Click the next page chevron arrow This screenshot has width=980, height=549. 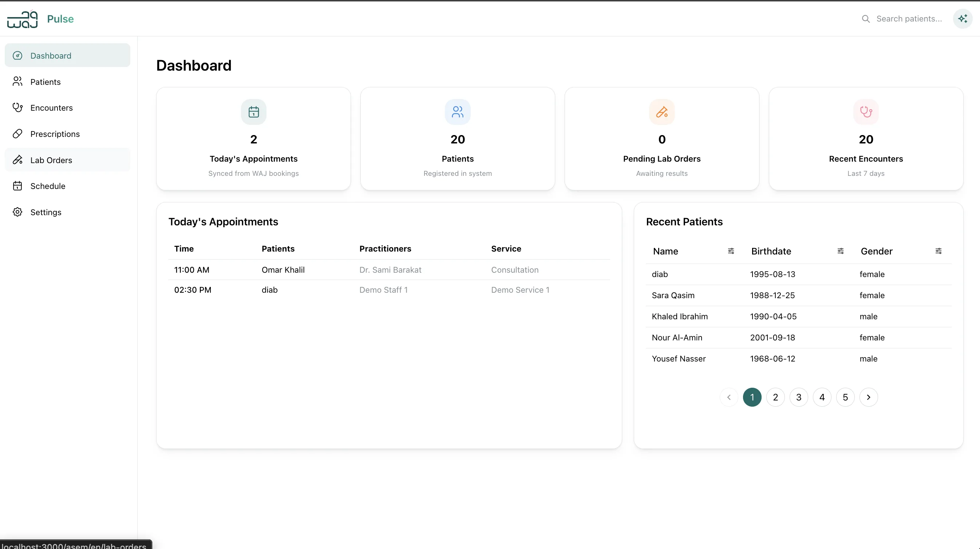click(x=869, y=397)
